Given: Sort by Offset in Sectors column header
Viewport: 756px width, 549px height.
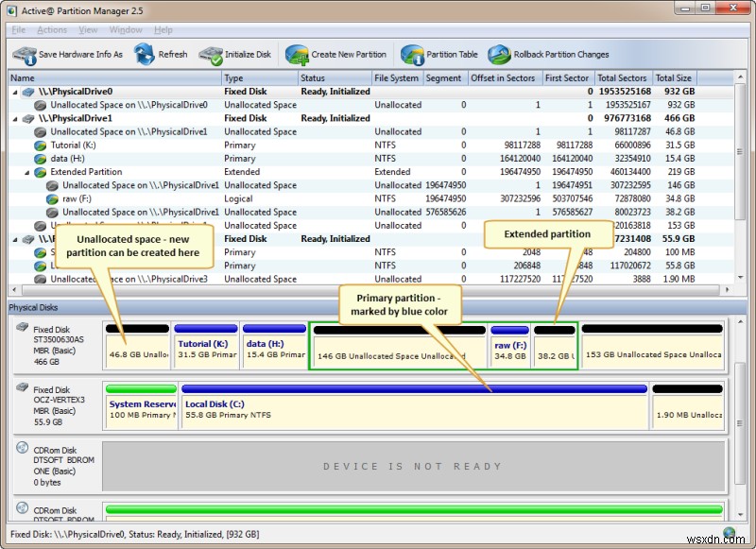Looking at the screenshot, I should [506, 78].
